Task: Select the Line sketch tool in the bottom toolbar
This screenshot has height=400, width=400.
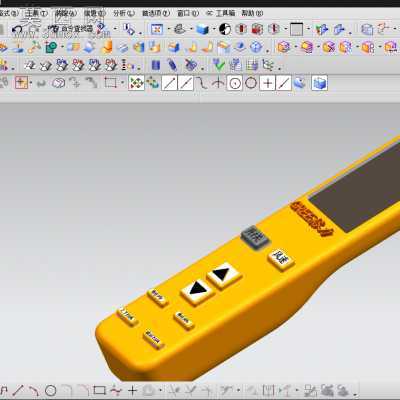Action: (x=19, y=390)
